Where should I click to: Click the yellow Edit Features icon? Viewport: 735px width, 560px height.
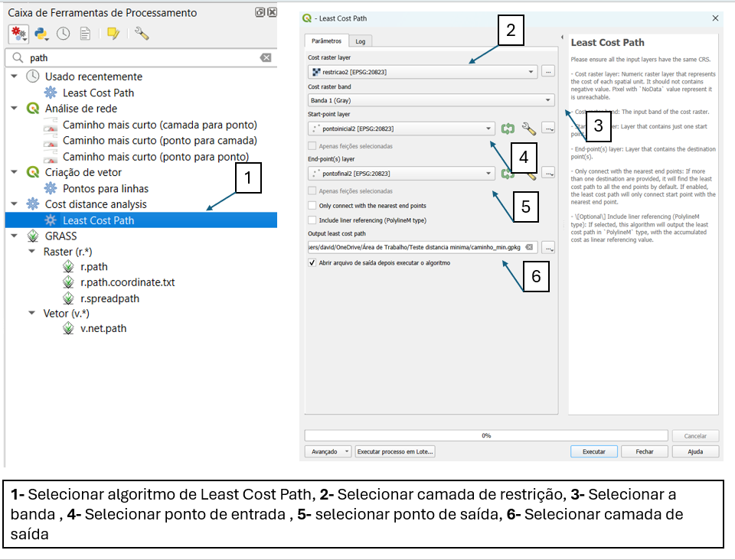pos(112,33)
